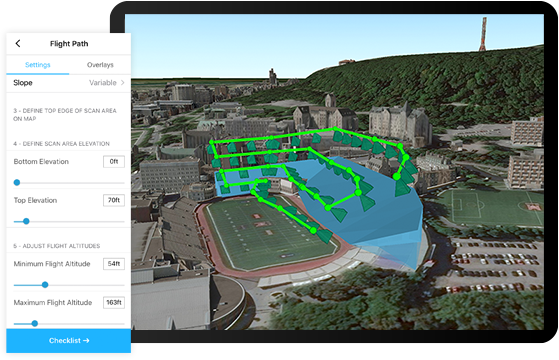Adjust the Minimum Flight Altitude slider handle
Viewport: 559px width, 360px height.
(x=45, y=285)
